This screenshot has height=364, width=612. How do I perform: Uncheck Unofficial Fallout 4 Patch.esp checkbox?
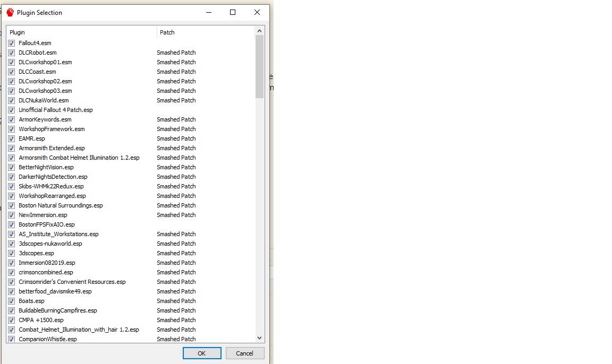click(11, 110)
